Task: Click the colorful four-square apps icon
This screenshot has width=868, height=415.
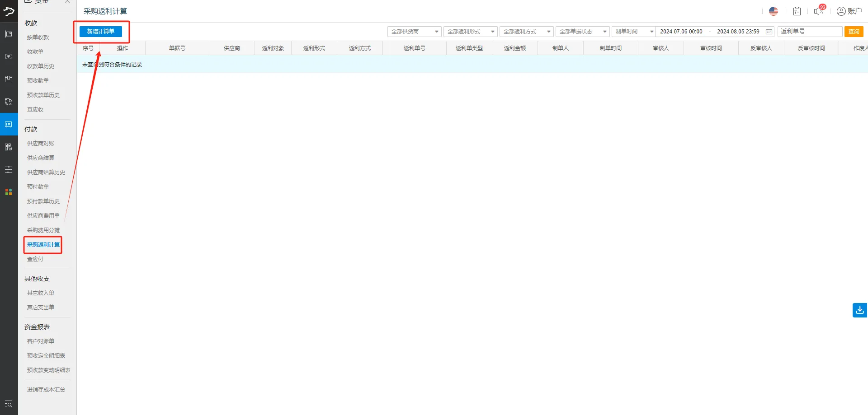Action: click(x=9, y=192)
